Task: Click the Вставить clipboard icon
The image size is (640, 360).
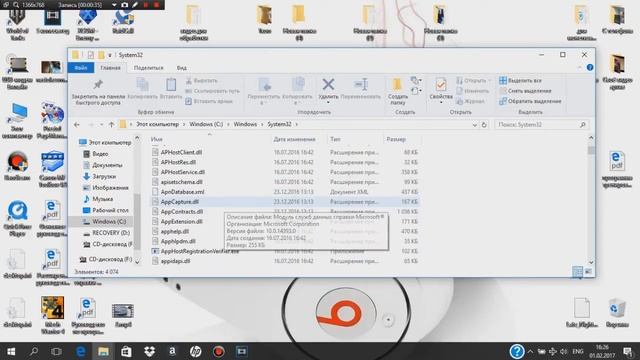Action: coord(171,85)
